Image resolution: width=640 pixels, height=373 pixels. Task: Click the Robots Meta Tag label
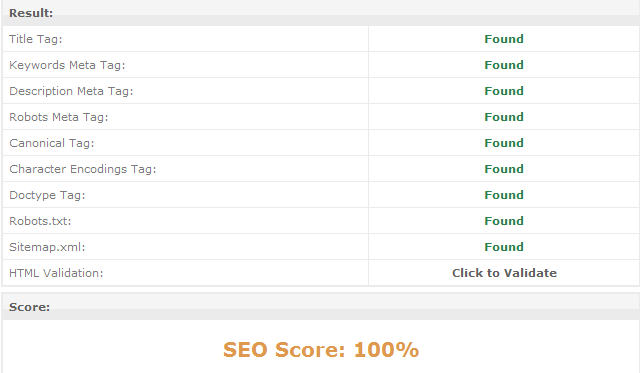point(59,117)
